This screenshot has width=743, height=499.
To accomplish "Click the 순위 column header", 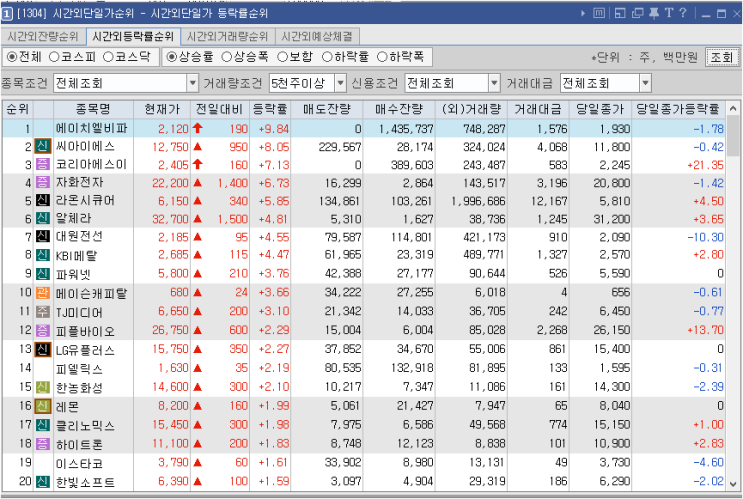I will (18, 109).
